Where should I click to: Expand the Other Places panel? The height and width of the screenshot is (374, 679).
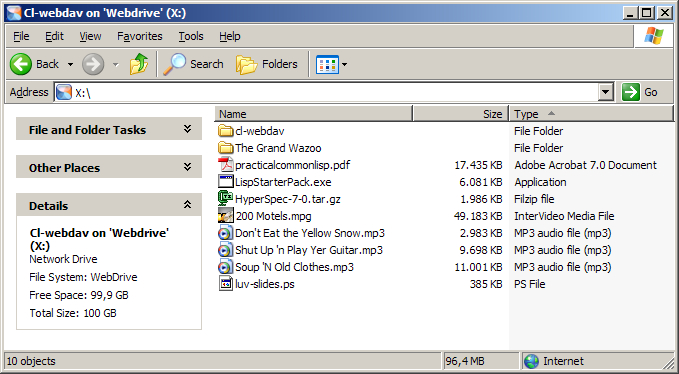pos(188,167)
